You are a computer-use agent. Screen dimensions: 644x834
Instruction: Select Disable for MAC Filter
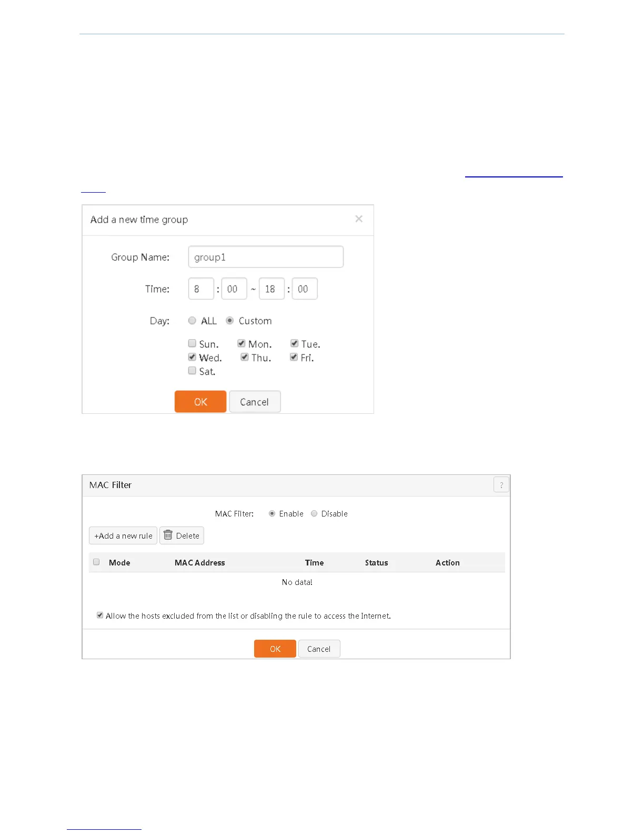(314, 513)
